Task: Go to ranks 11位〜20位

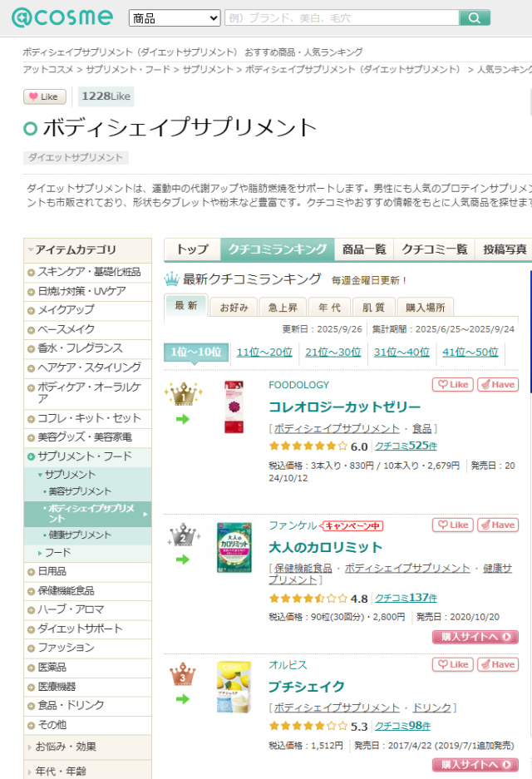Action: click(x=264, y=353)
